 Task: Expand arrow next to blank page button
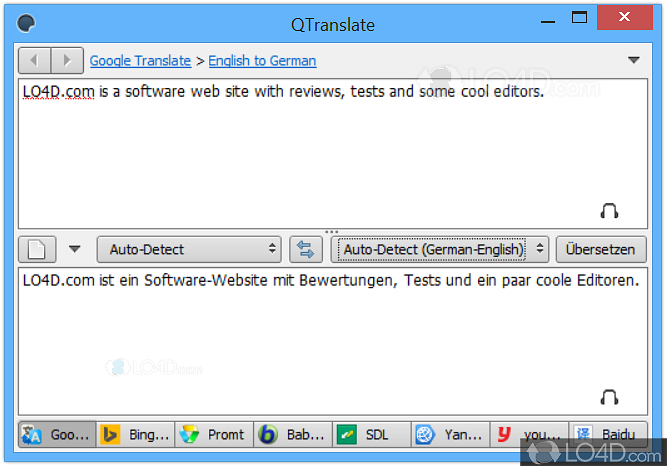[74, 249]
